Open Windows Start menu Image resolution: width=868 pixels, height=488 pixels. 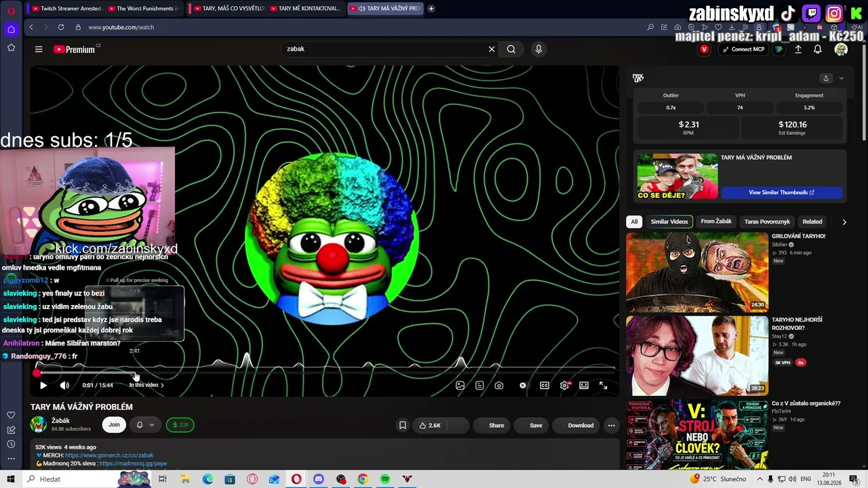10,479
